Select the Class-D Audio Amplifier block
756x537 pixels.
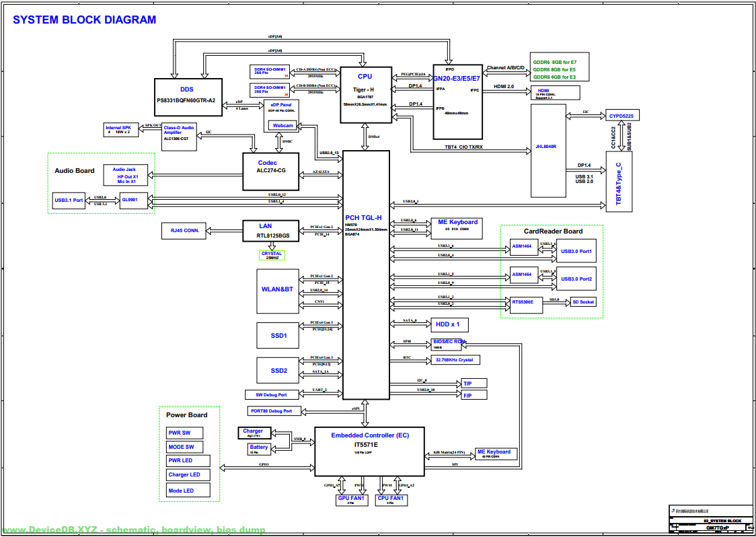click(x=180, y=135)
